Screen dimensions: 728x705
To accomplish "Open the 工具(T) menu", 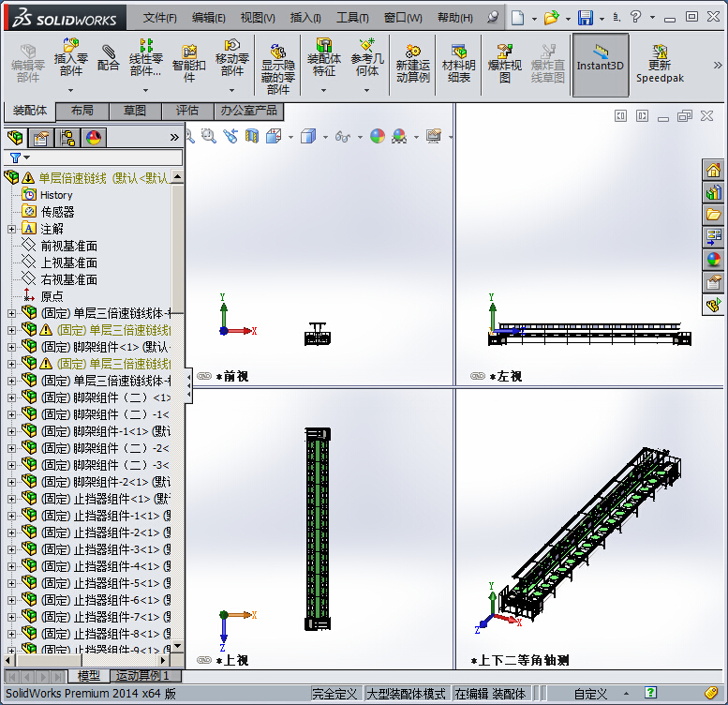I will point(352,18).
